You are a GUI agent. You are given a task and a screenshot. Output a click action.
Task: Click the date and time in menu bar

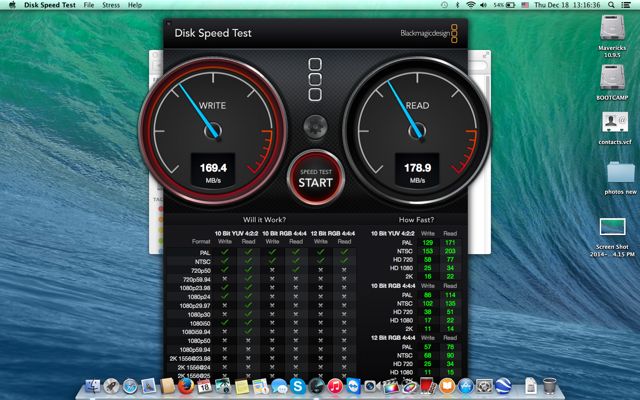pos(567,5)
